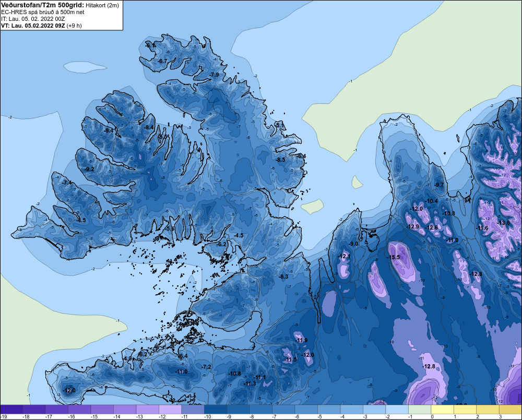
Task: Click the -12.9 temperature label
Action: coord(413,226)
